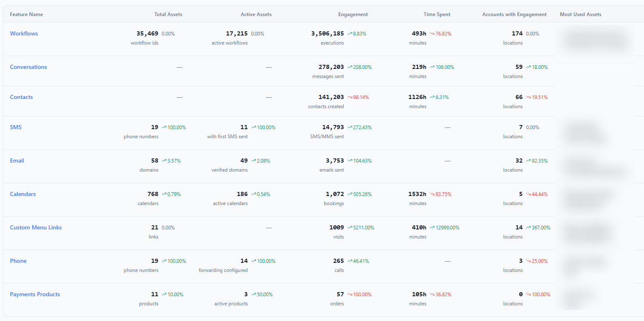Click the down-trend arrow beside Phone 25.00%

pyautogui.click(x=528, y=261)
